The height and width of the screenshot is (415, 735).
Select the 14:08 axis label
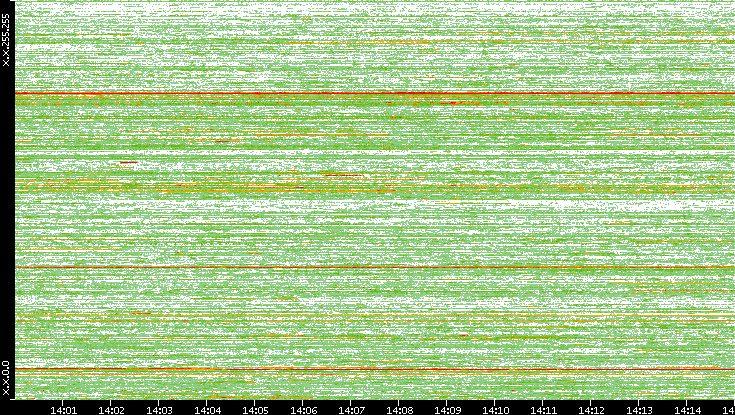pos(399,410)
